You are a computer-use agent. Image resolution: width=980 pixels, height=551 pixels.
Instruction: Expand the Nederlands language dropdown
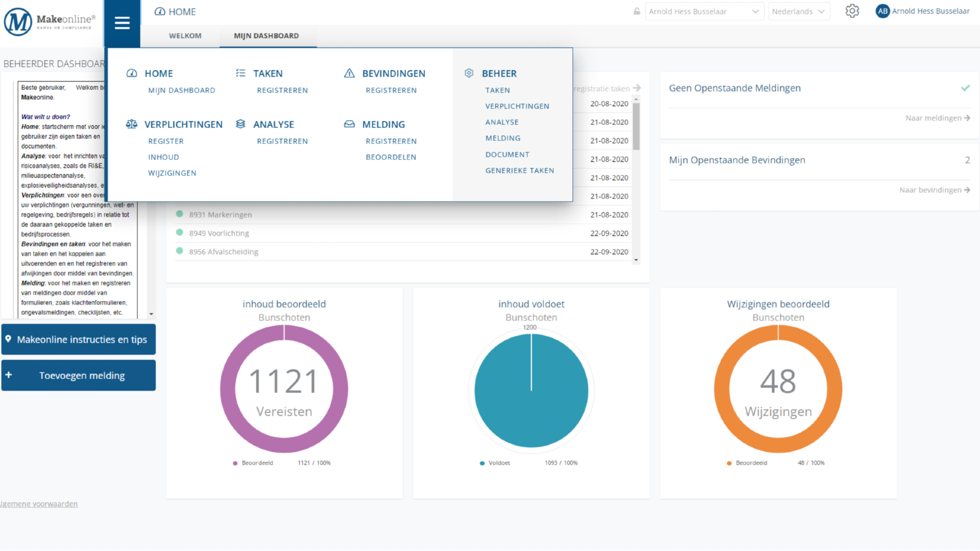coord(799,12)
